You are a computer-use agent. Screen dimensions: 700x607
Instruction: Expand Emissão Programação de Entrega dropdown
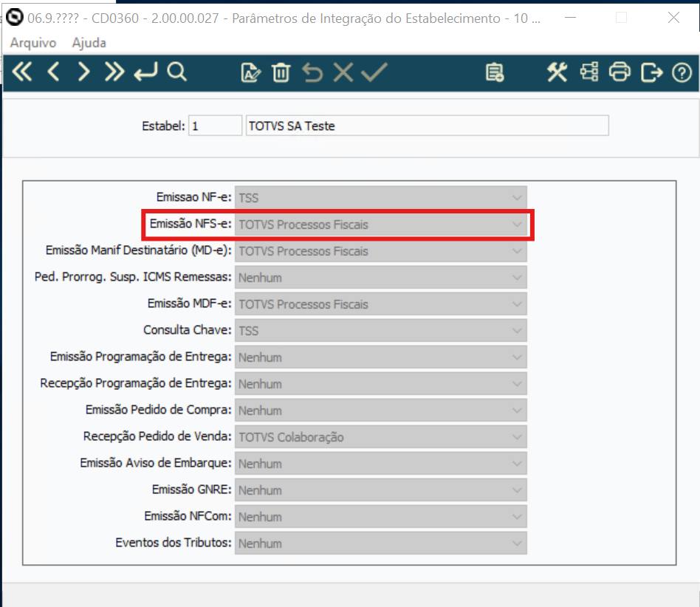381,357
